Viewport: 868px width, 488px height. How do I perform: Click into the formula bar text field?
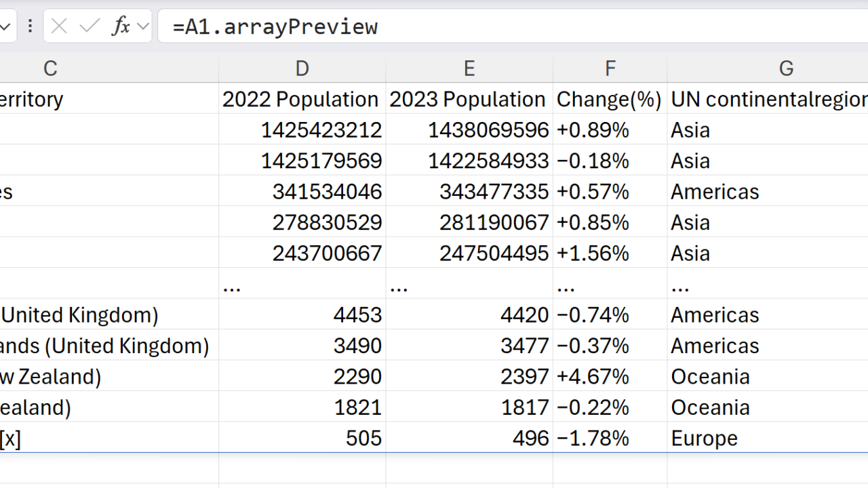click(x=509, y=26)
